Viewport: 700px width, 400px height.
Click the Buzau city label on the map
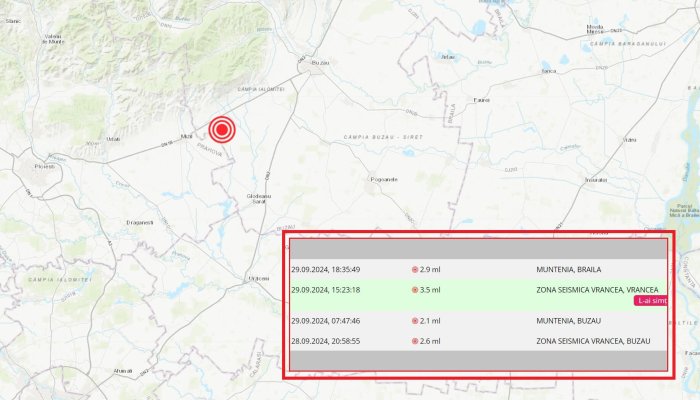click(321, 62)
